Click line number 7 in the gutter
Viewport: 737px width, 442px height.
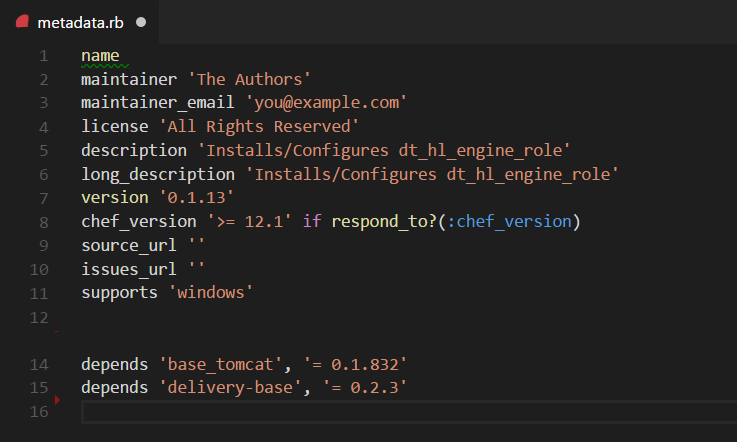click(x=44, y=198)
